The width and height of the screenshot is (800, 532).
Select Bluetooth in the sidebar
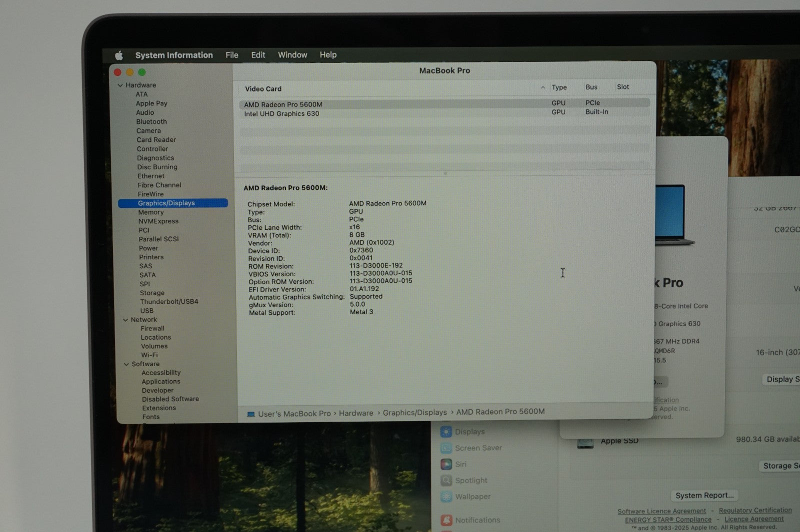[x=151, y=121]
